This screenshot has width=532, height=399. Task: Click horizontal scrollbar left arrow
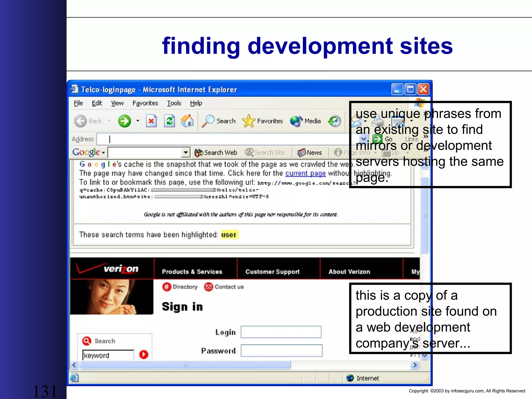coord(74,365)
